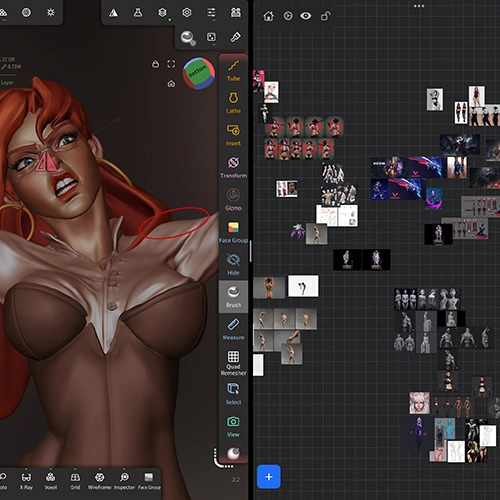The image size is (500, 500).
Task: Toggle the eye visibility icon in reference board
Action: point(306,16)
